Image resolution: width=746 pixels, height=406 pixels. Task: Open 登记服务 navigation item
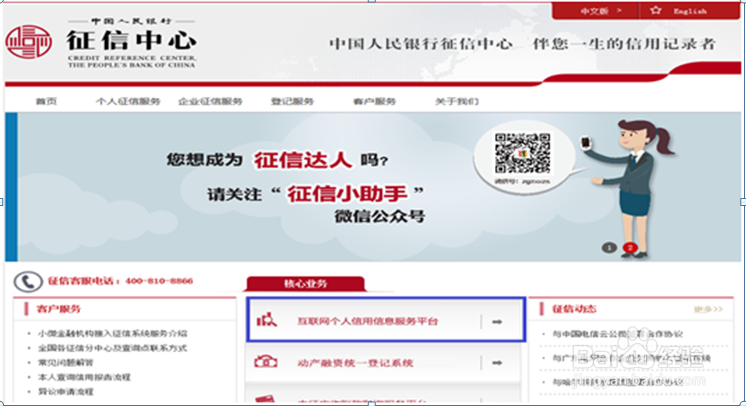point(292,101)
